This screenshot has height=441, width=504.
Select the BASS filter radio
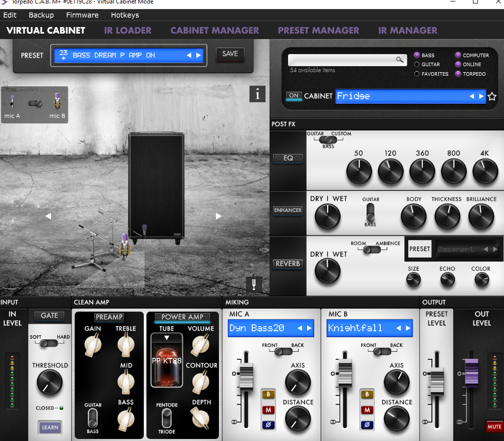pyautogui.click(x=417, y=55)
